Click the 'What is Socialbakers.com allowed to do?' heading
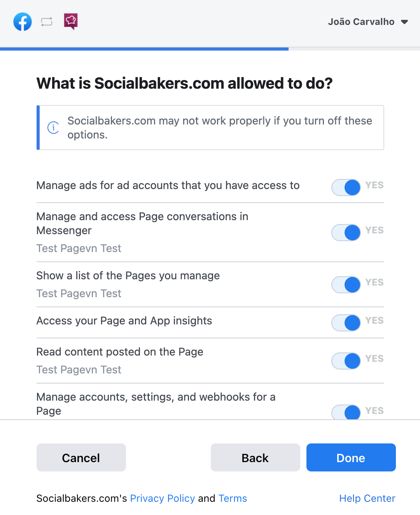 184,83
